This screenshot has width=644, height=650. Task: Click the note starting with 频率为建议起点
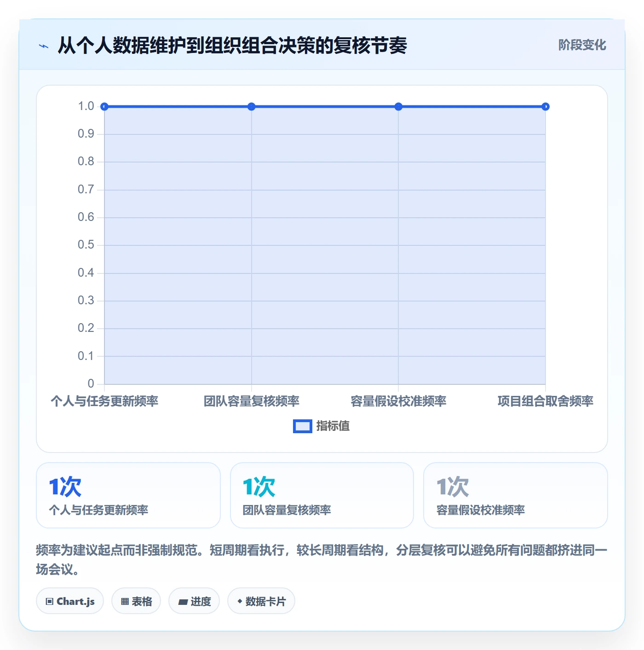point(322,560)
